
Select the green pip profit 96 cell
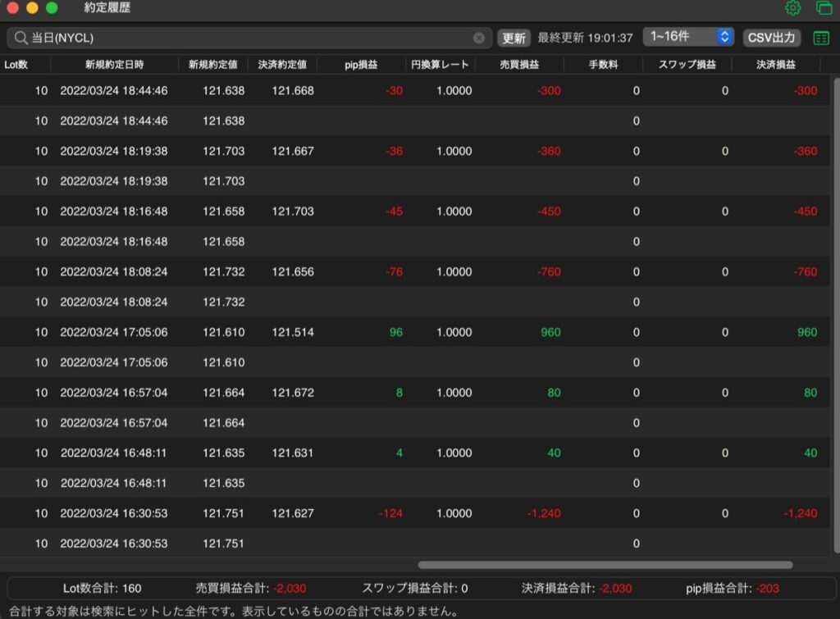[x=396, y=333]
